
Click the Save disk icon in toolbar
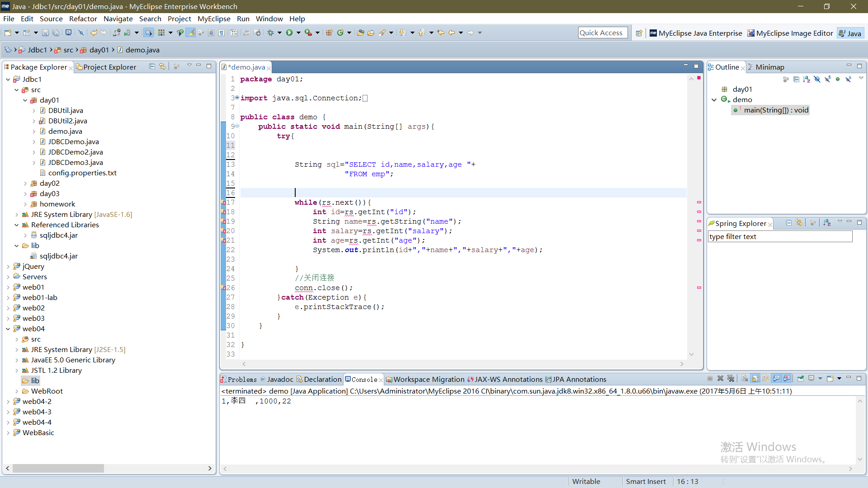pos(45,33)
